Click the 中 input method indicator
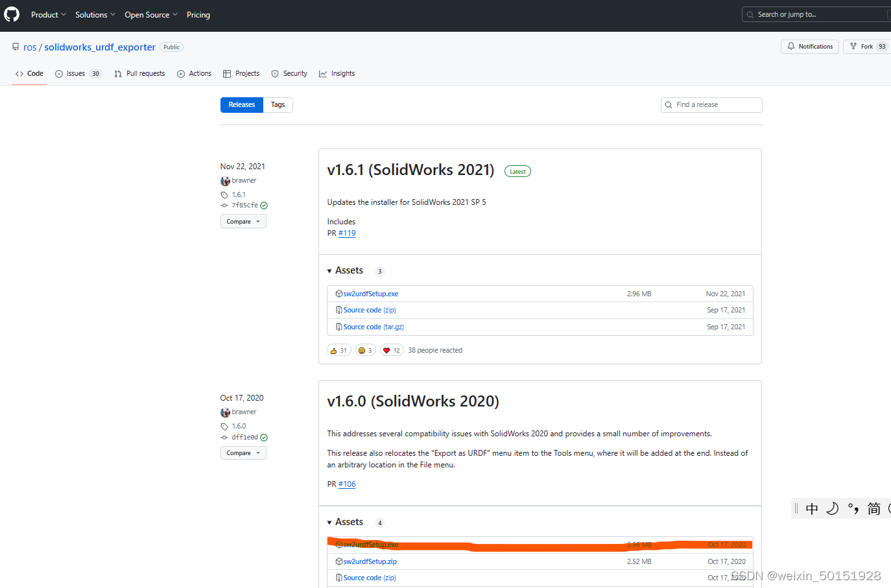This screenshot has width=891, height=588. (812, 509)
